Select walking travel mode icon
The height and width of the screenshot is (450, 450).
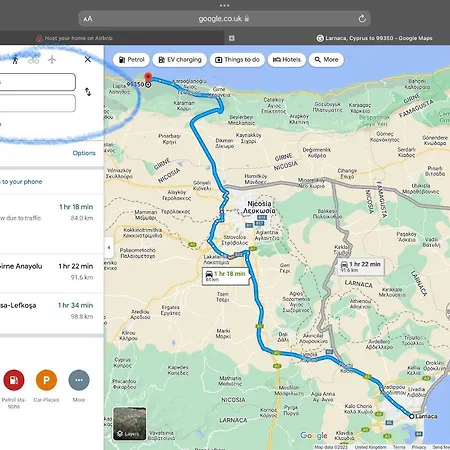(x=15, y=60)
